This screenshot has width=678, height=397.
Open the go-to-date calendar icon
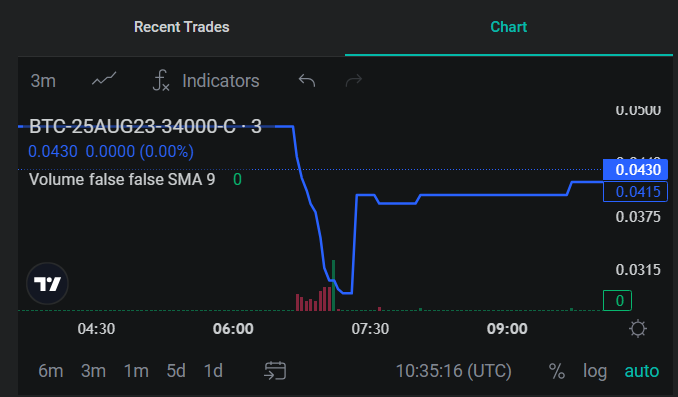point(275,371)
